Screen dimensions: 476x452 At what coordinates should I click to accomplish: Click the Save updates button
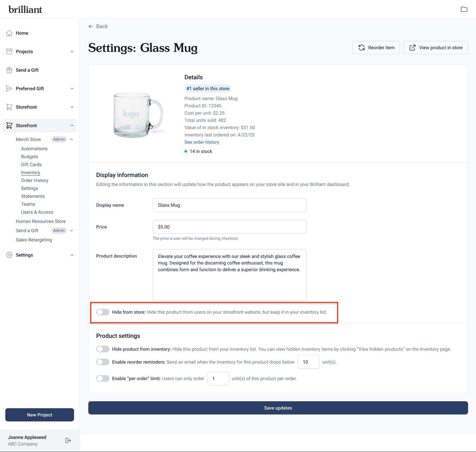pyautogui.click(x=278, y=408)
